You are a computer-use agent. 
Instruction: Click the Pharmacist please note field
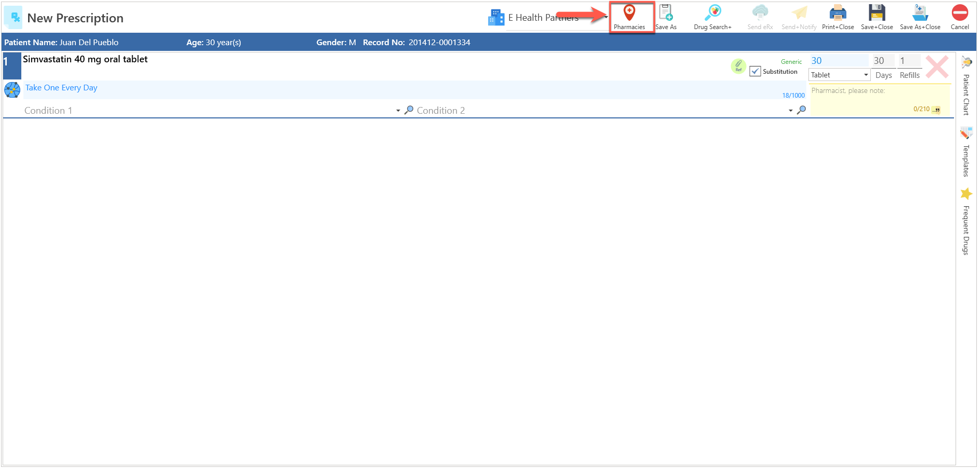click(x=880, y=100)
